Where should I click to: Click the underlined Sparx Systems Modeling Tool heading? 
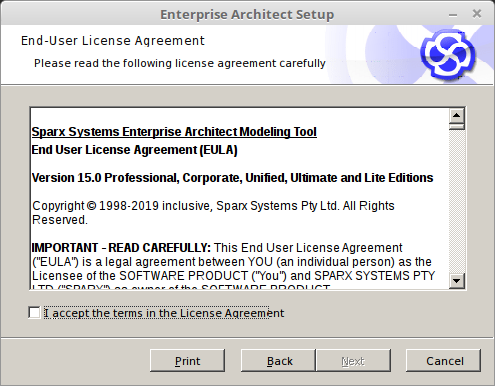coord(174,132)
